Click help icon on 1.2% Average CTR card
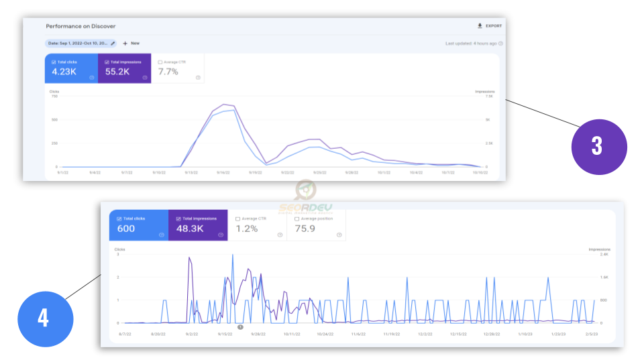 (x=280, y=235)
